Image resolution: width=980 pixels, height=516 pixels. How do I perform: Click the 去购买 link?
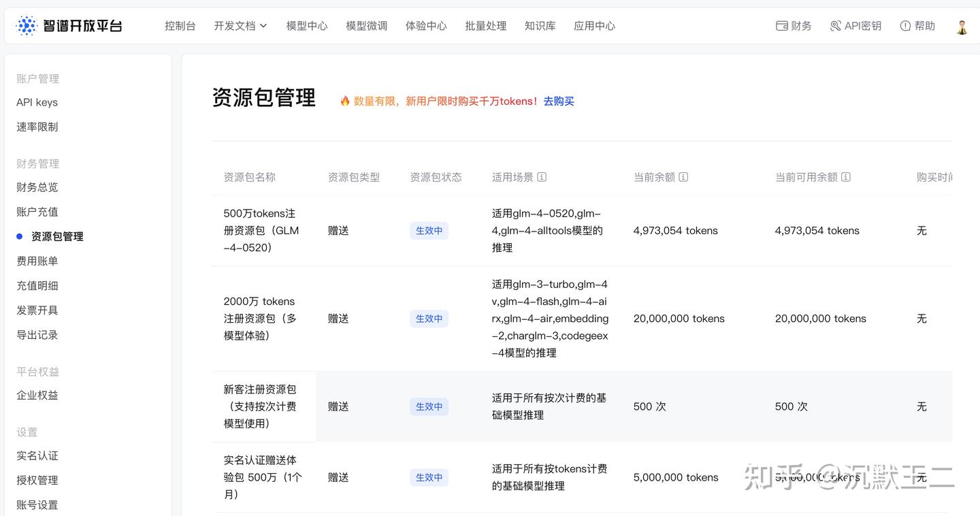(x=559, y=101)
